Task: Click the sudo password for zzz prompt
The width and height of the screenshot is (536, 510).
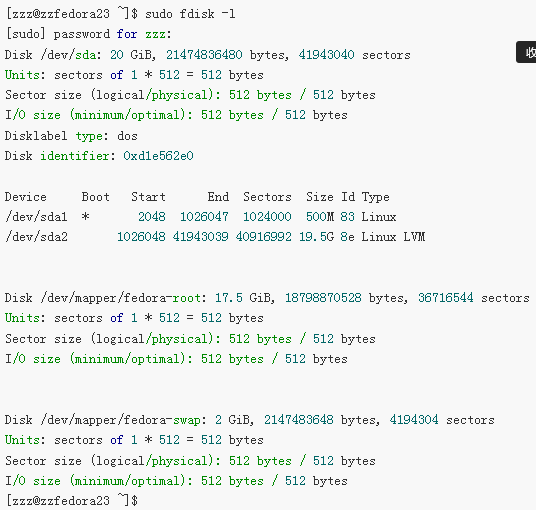Action: 89,34
